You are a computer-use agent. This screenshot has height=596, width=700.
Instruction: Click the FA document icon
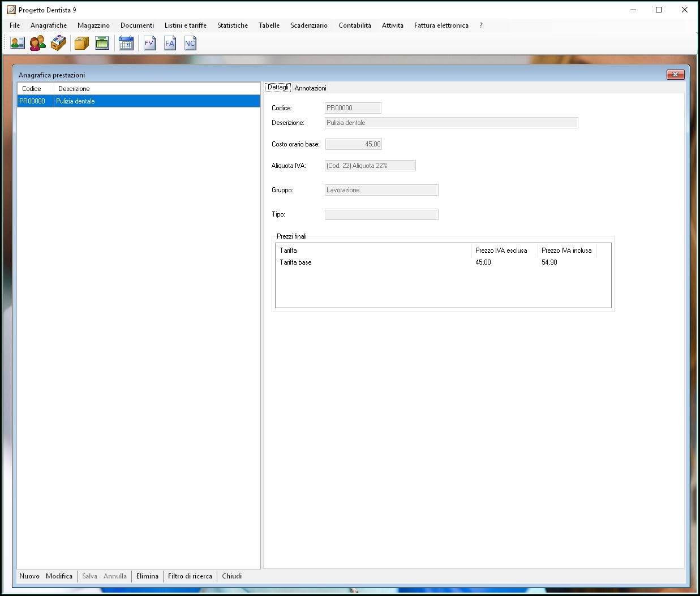pyautogui.click(x=170, y=43)
